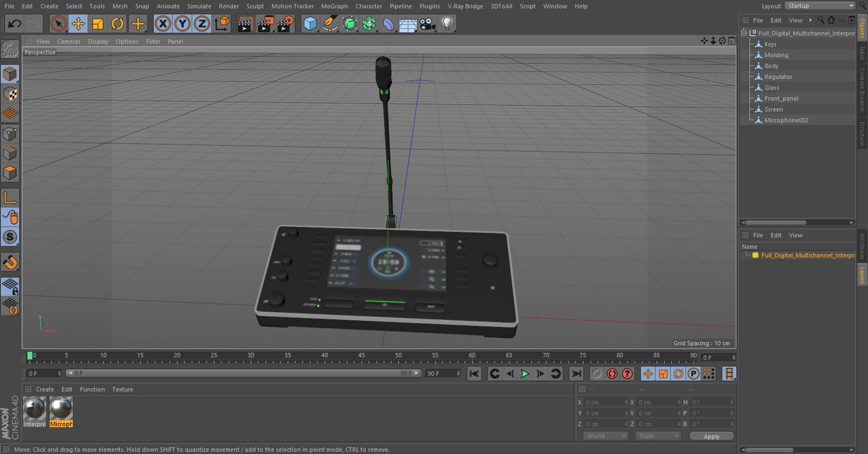This screenshot has height=454, width=868.
Task: Open Edit Render Settings
Action: point(285,24)
